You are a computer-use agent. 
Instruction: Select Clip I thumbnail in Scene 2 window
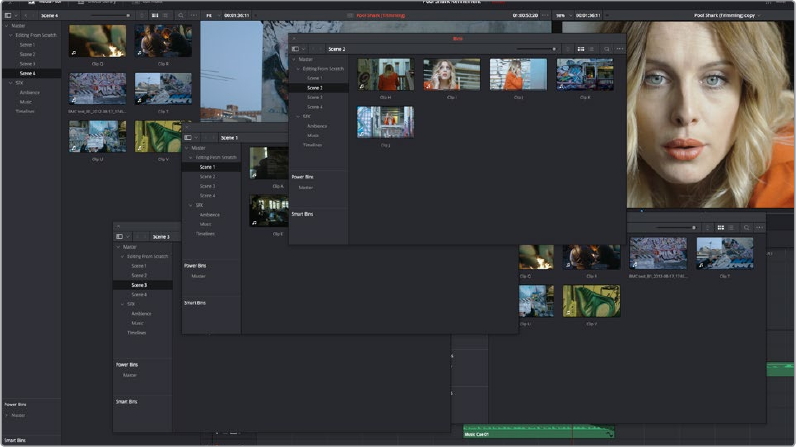[x=452, y=74]
